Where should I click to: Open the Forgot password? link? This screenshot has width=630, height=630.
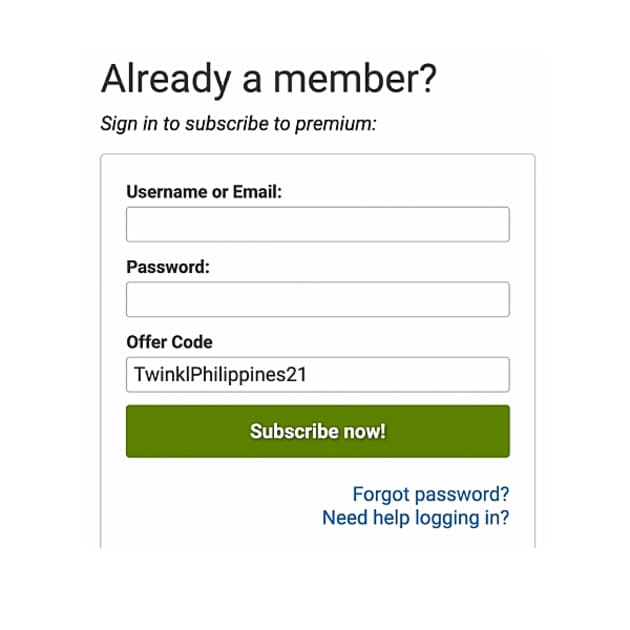tap(431, 494)
